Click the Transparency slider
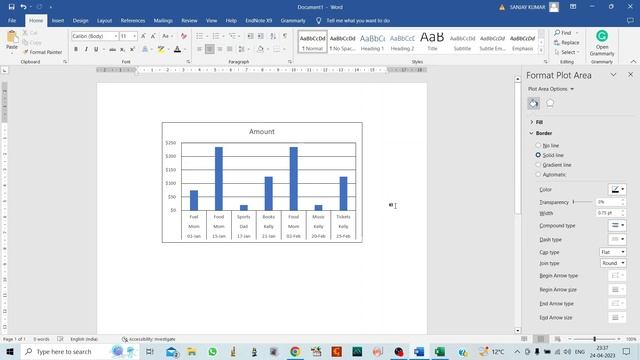The height and width of the screenshot is (360, 640). pos(582,202)
